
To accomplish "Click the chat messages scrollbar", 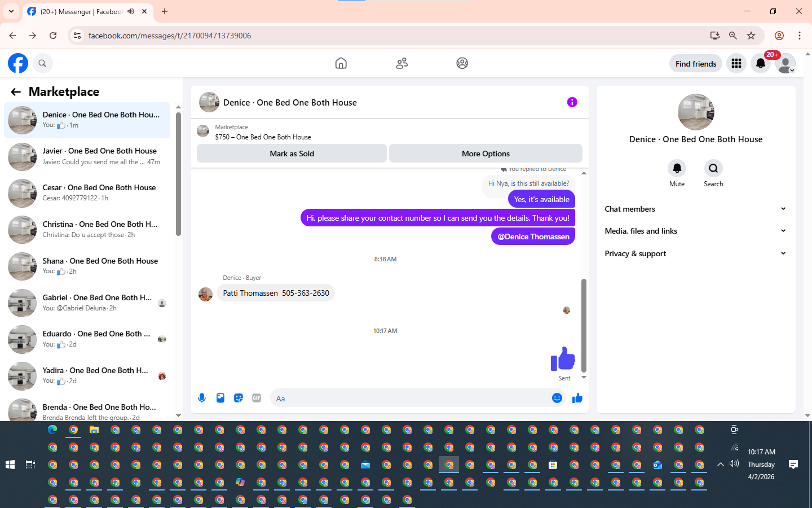I will 584,325.
